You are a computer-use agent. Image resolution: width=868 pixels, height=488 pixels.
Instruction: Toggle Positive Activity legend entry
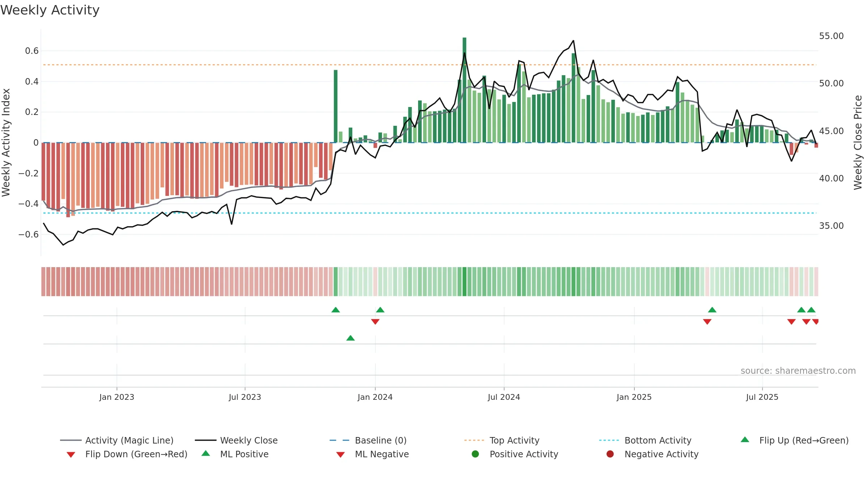pos(515,454)
